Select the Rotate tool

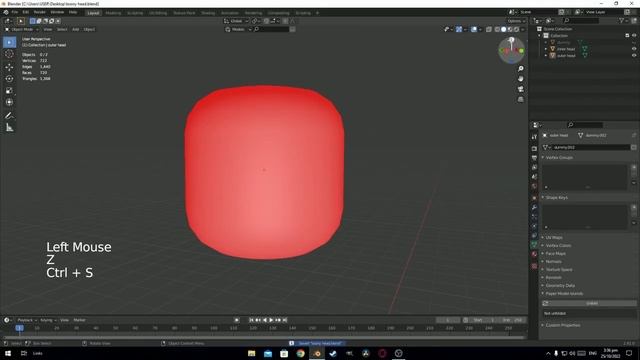(9, 79)
